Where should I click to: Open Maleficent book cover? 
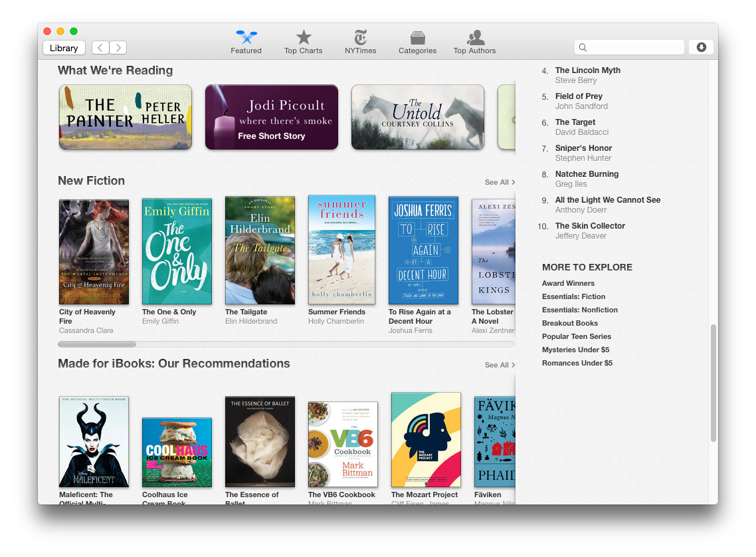(94, 442)
